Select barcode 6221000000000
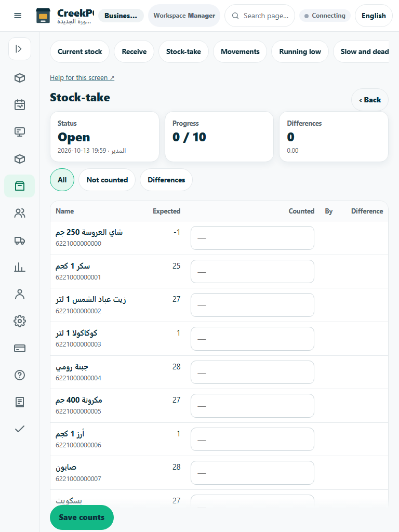The image size is (399, 532). [x=78, y=244]
